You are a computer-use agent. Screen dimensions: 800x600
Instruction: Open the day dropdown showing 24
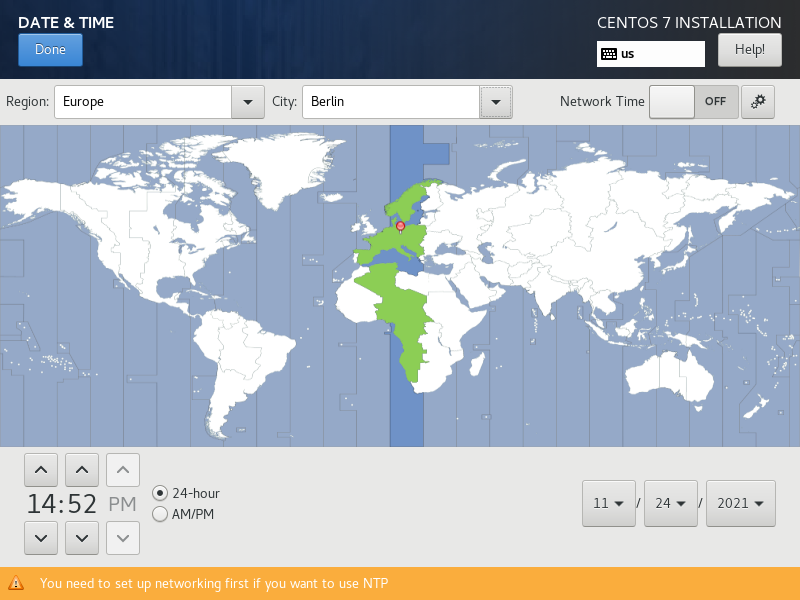tap(670, 503)
